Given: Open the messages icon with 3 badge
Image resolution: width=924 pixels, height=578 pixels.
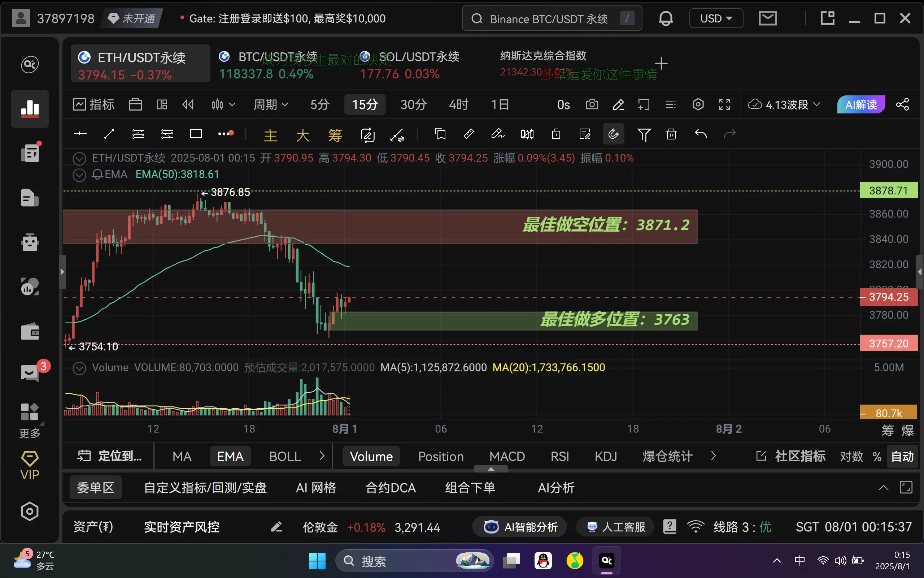Looking at the screenshot, I should (31, 372).
